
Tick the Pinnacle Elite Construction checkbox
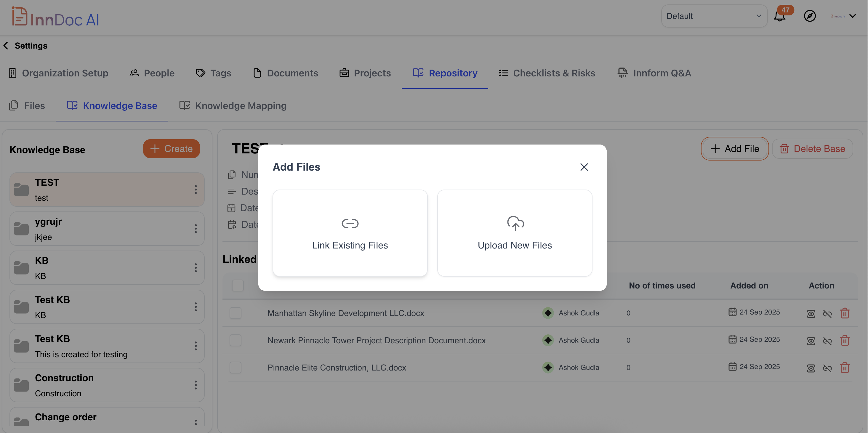click(x=236, y=368)
